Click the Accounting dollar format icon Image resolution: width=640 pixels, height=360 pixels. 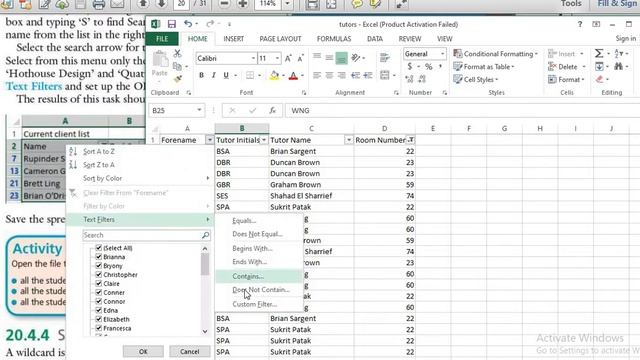coord(409,67)
